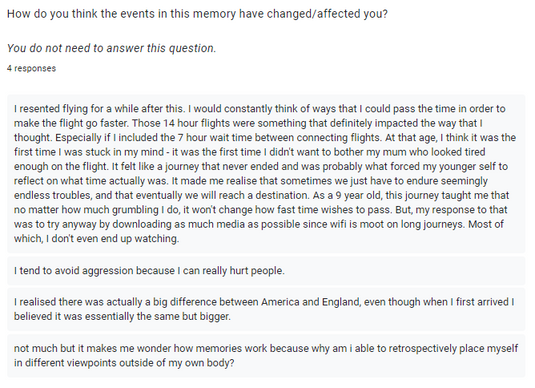The height and width of the screenshot is (388, 535).
Task: Click the line about downloading as much media
Action: pyautogui.click(x=259, y=224)
